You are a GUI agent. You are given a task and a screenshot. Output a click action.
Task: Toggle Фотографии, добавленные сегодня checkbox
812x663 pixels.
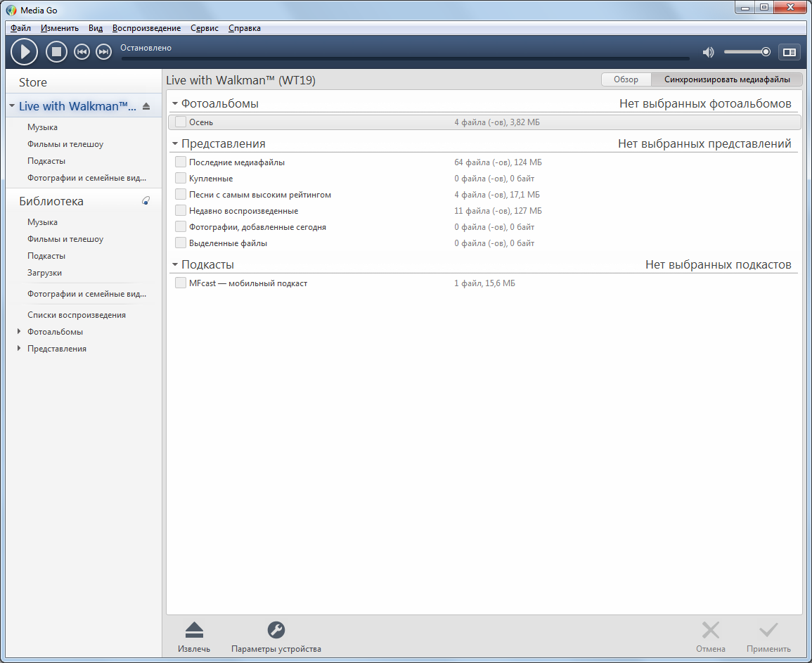coord(180,226)
